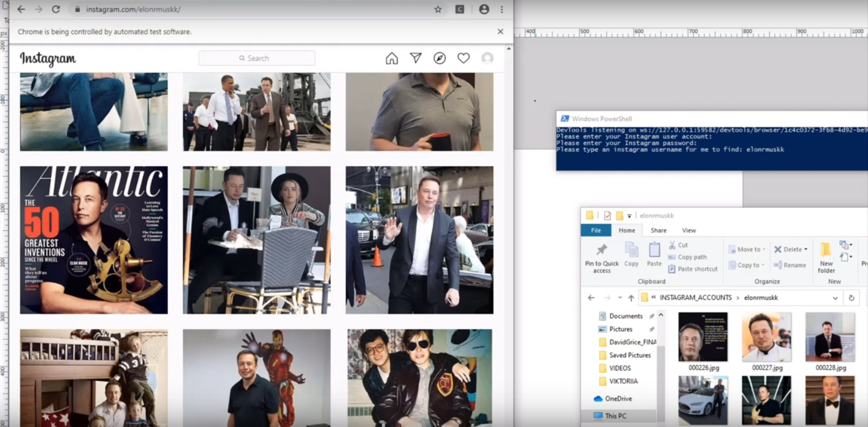Click Rename in the Organize group
868x427 pixels.
pyautogui.click(x=790, y=265)
